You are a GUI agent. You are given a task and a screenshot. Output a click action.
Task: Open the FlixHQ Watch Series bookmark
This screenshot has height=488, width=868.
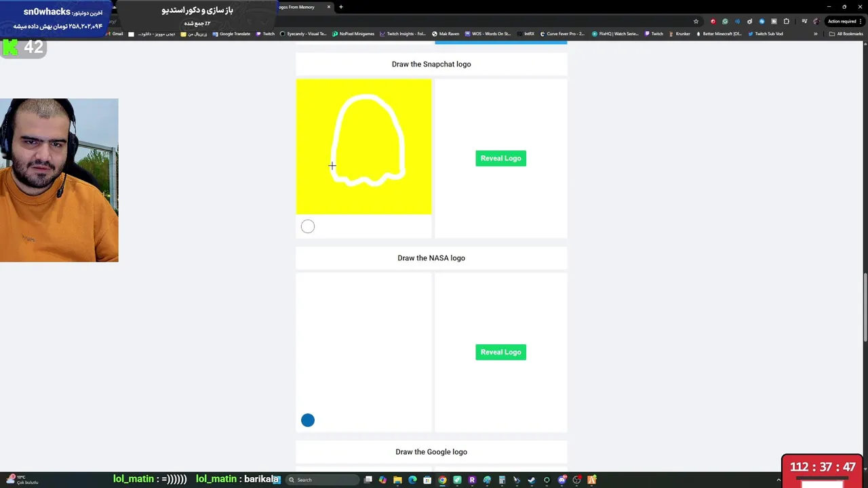tap(615, 34)
